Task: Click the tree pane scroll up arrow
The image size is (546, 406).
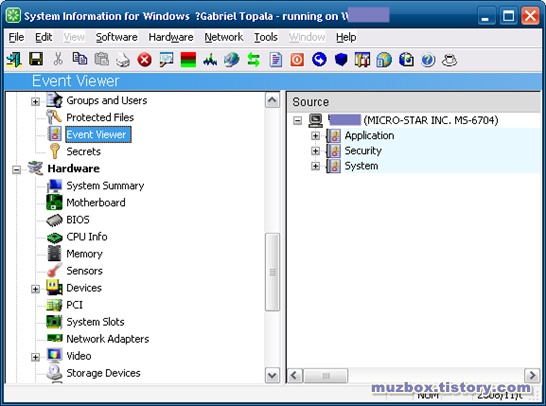Action: pyautogui.click(x=272, y=101)
